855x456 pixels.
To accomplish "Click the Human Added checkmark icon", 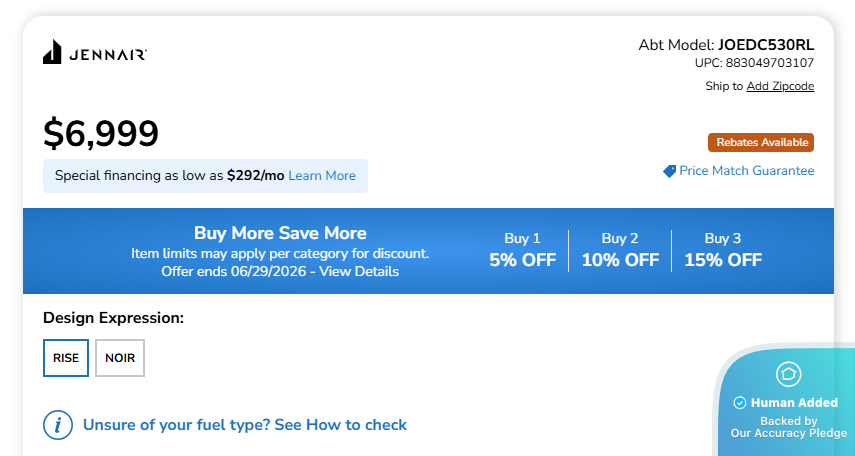I will (x=740, y=403).
